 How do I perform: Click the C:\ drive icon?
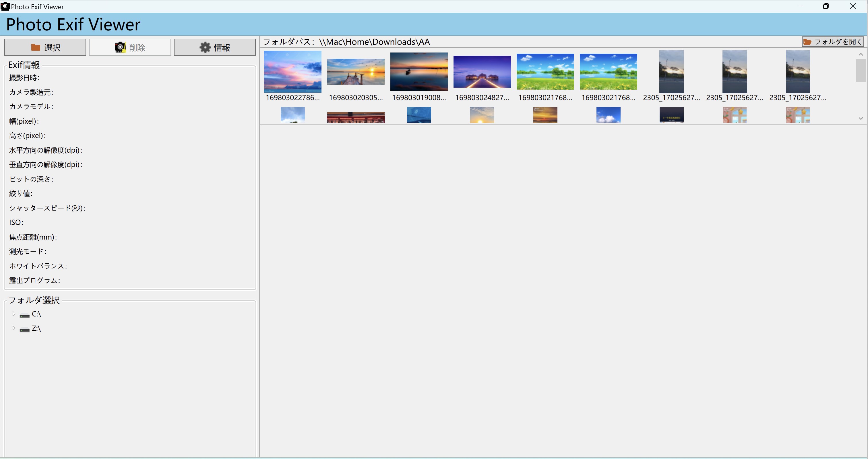25,315
